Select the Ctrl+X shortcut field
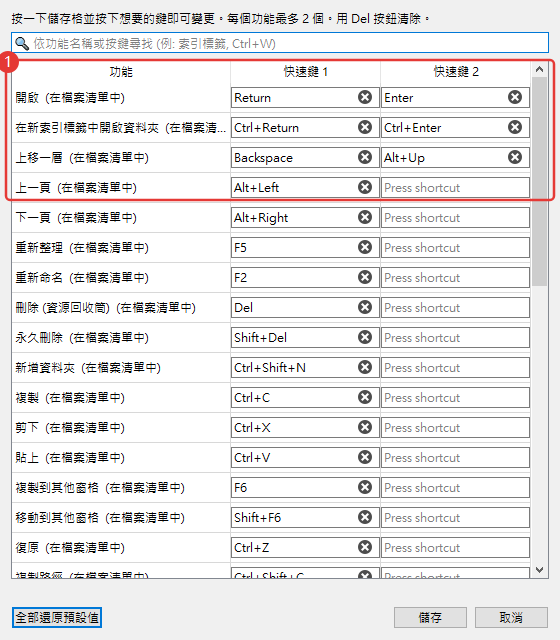 [305, 427]
